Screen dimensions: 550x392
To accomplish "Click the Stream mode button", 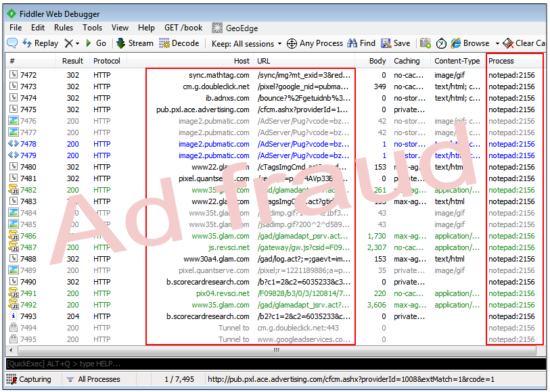I will click(135, 43).
